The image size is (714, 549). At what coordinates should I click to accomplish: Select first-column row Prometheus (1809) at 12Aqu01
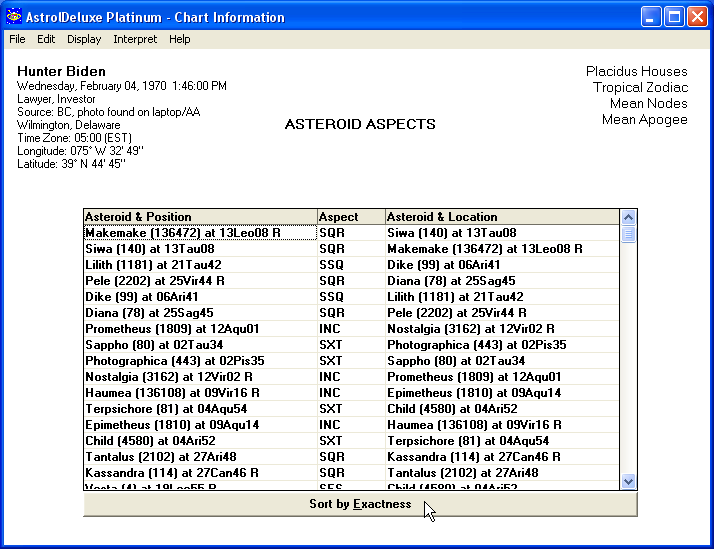point(200,329)
